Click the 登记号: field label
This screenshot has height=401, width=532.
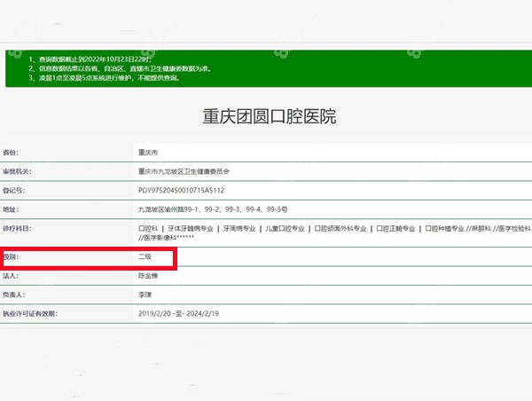tap(14, 191)
